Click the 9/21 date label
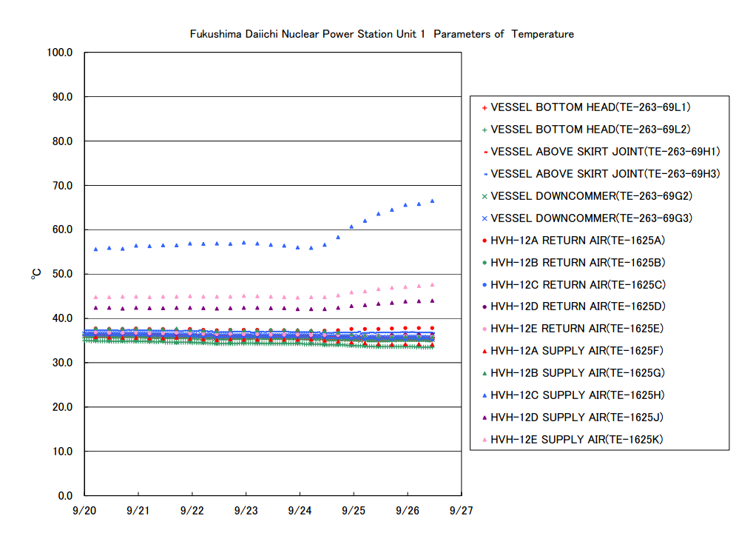 [x=138, y=511]
